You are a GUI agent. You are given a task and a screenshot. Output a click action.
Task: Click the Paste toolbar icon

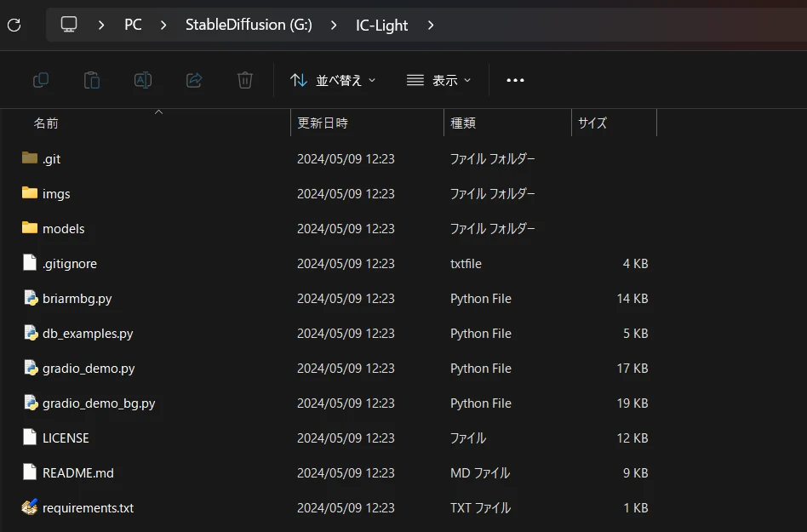pyautogui.click(x=92, y=80)
